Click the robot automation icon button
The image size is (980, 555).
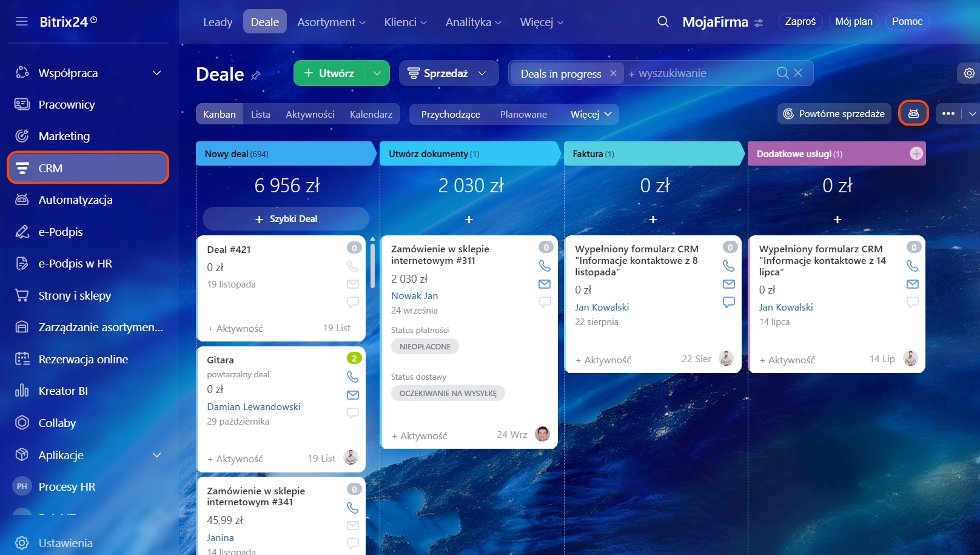click(913, 113)
